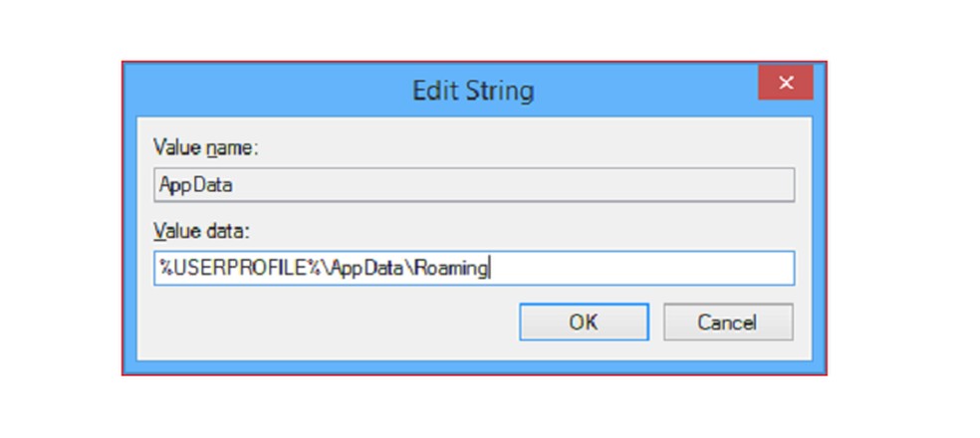
Task: Click AppData within the Value data path
Action: [370, 268]
